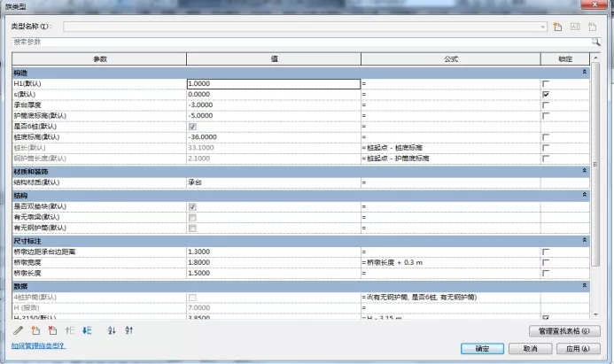Collapse the 构造 parameter group

(584, 72)
